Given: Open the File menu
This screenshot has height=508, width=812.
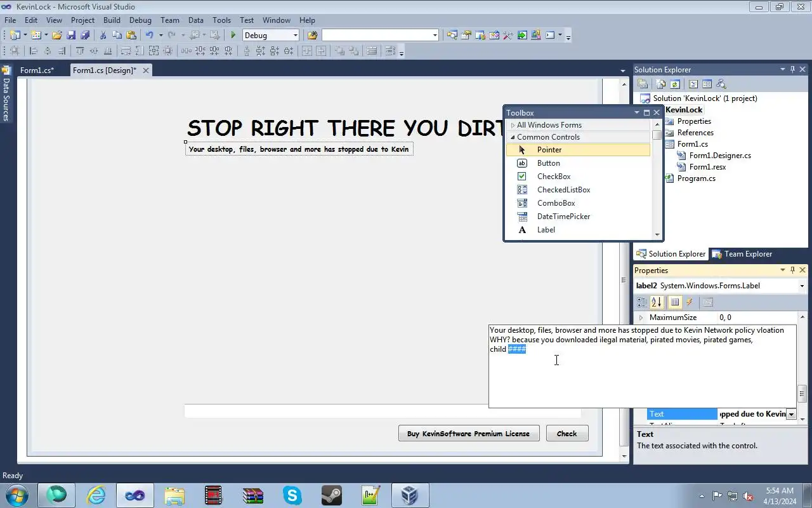Looking at the screenshot, I should tap(10, 20).
